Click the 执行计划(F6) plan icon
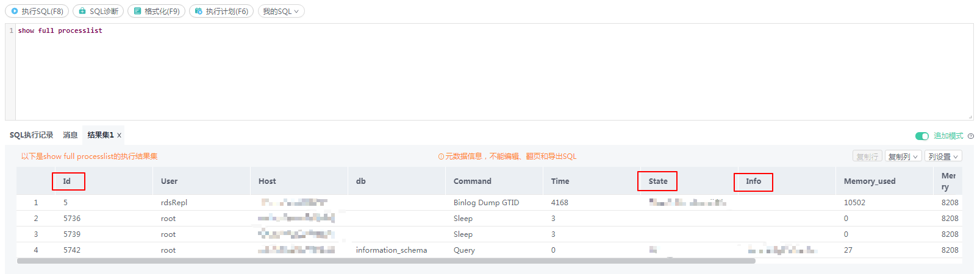 pyautogui.click(x=199, y=11)
